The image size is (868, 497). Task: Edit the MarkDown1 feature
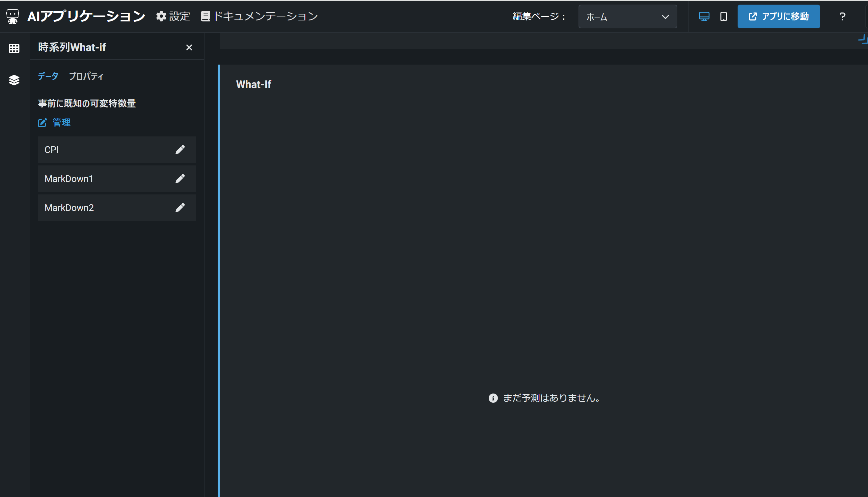180,178
